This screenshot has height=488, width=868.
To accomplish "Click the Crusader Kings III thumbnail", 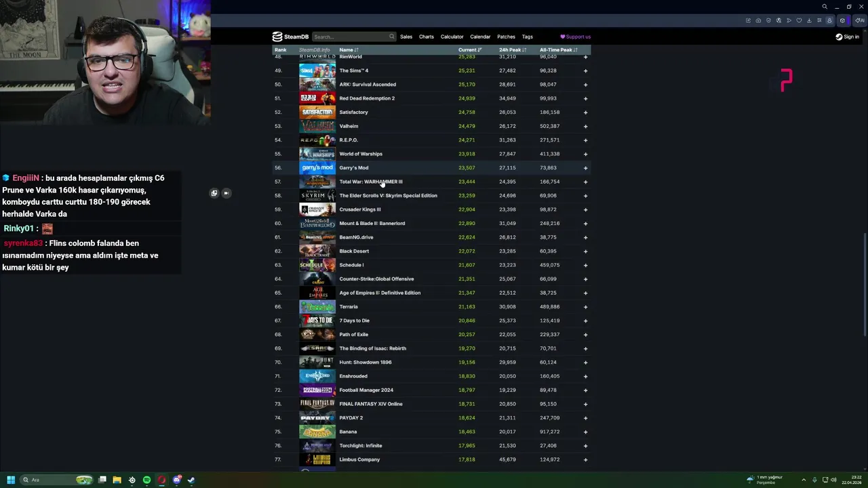I will 317,209.
